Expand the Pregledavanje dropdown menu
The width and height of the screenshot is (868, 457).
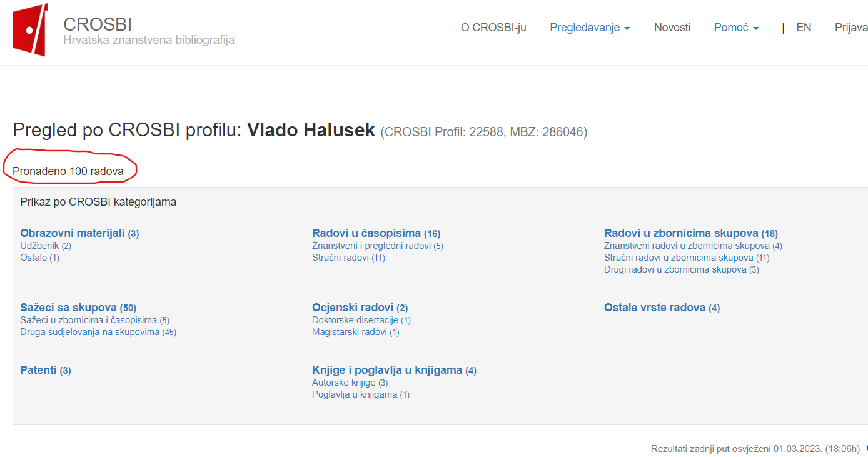pyautogui.click(x=590, y=28)
